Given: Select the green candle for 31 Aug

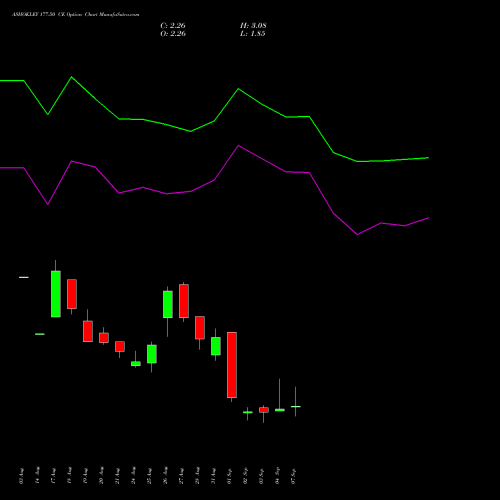Looking at the screenshot, I should [216, 346].
